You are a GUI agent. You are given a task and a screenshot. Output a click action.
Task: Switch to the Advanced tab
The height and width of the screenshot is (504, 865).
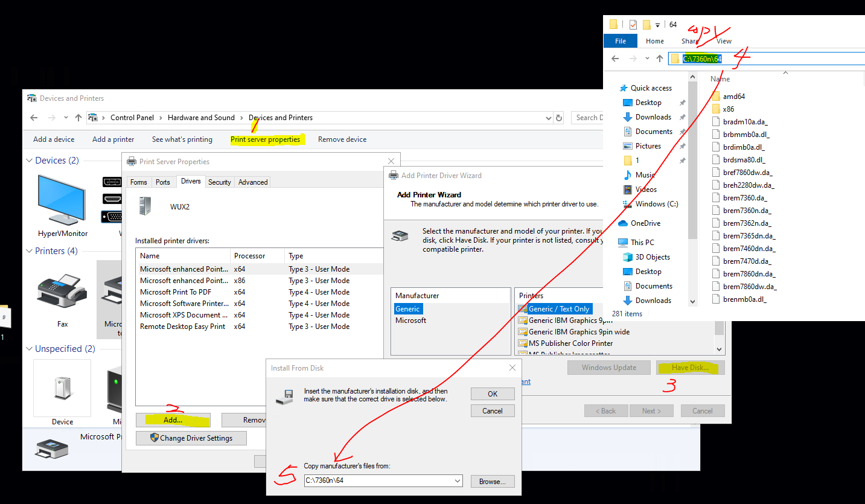(253, 182)
